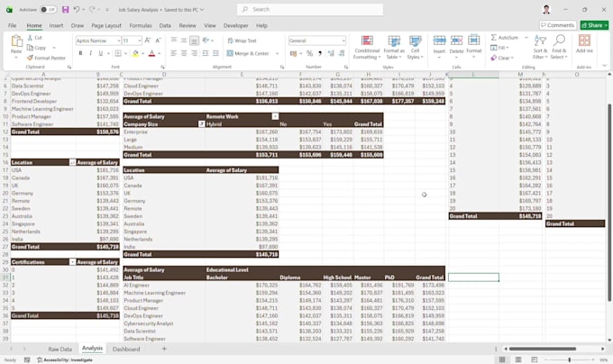The image size is (613, 364).
Task: Increase the font size
Action: coord(148,41)
